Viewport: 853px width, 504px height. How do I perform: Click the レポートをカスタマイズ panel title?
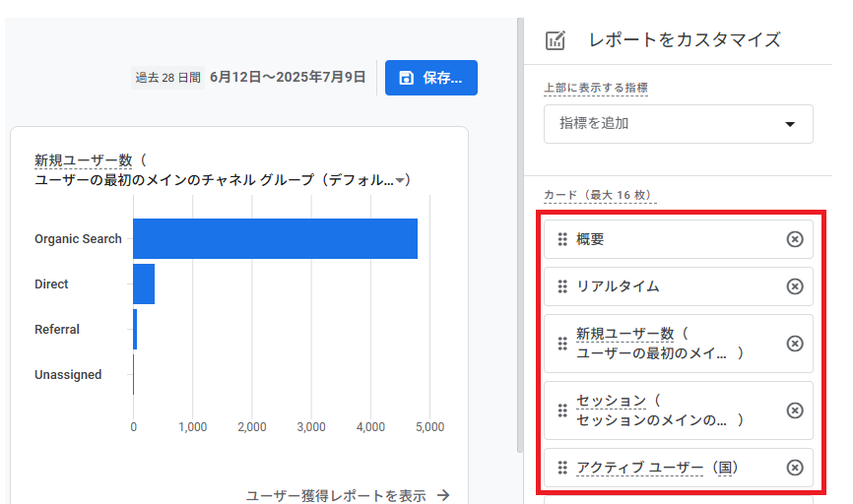(x=685, y=39)
